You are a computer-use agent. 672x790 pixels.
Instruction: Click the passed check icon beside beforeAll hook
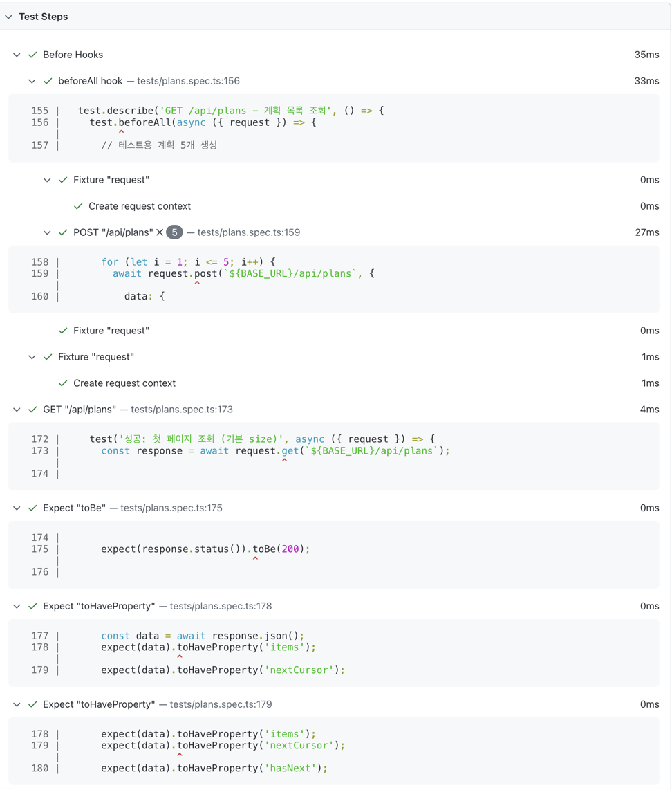[48, 81]
